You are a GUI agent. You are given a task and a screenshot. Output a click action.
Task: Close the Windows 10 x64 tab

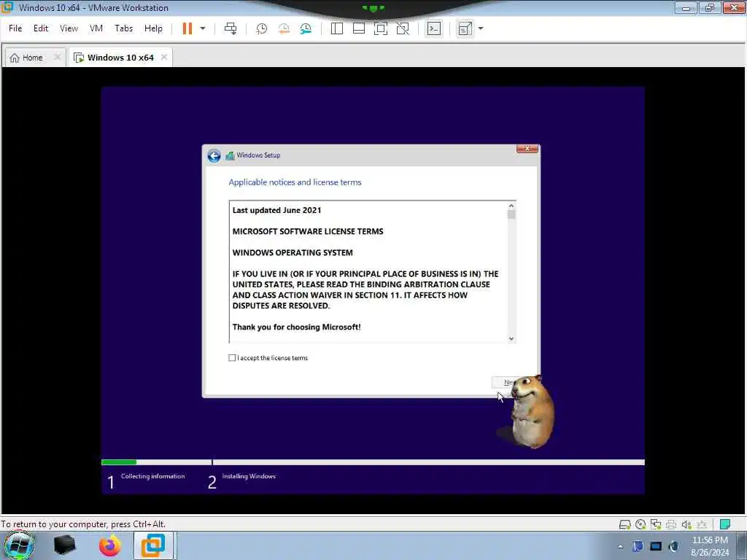point(164,57)
